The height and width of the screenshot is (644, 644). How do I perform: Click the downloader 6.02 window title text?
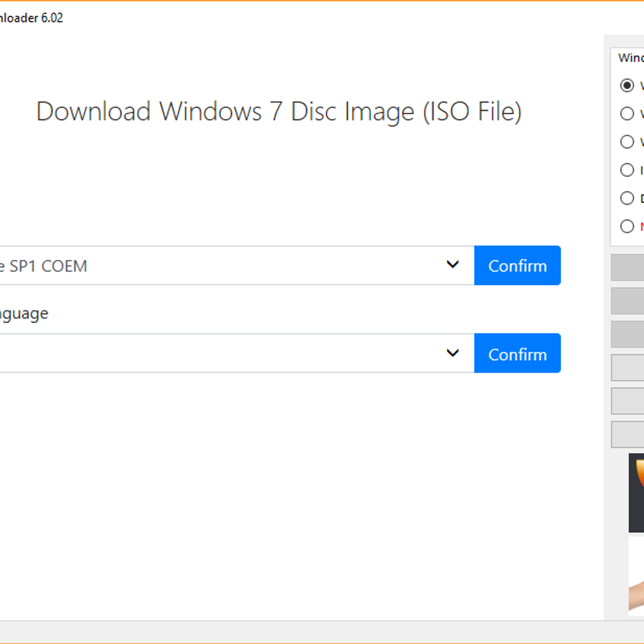(x=31, y=18)
